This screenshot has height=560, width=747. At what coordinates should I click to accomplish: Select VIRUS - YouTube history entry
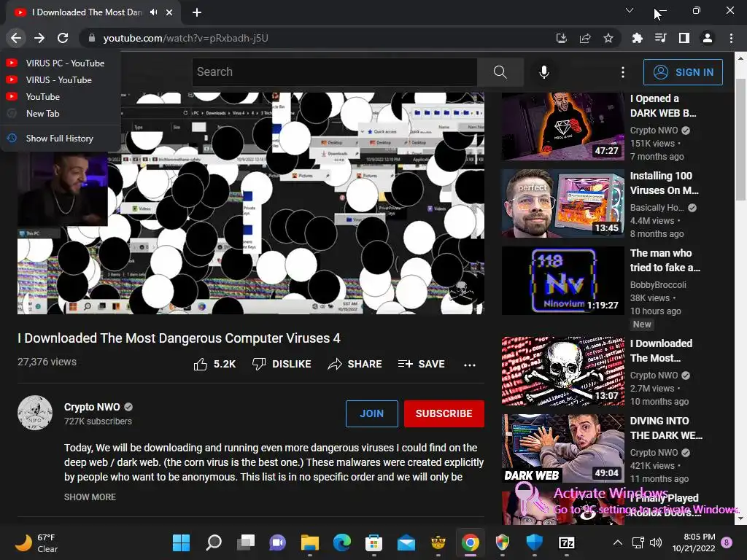pos(60,80)
